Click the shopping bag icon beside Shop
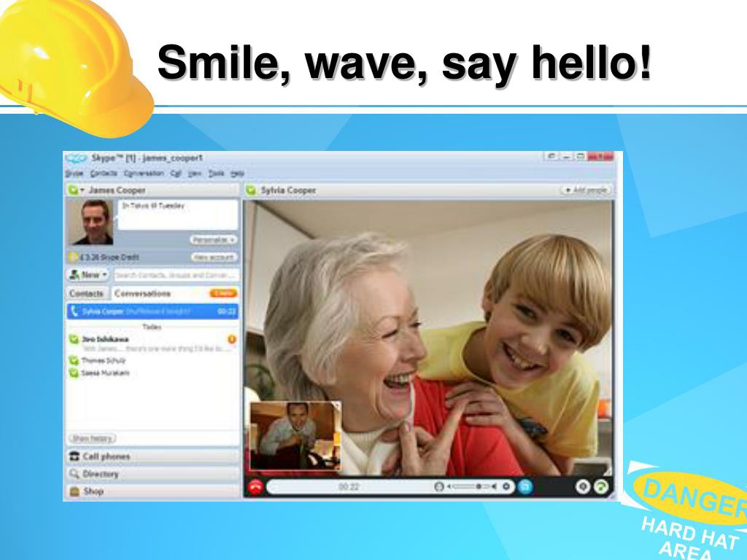Image resolution: width=747 pixels, height=560 pixels. (74, 491)
